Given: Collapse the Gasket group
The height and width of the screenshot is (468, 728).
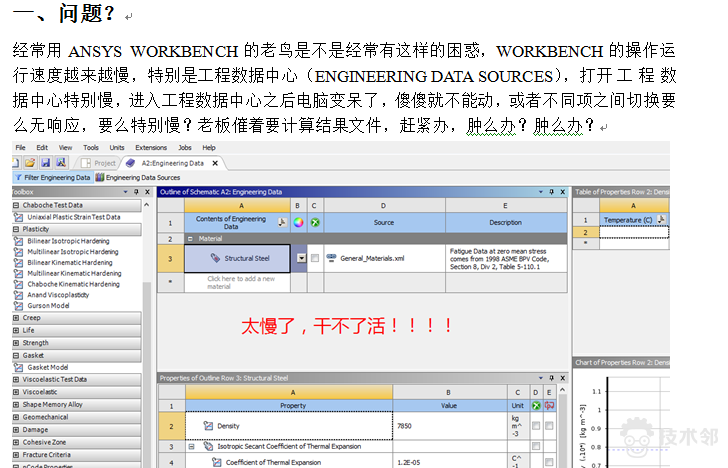Looking at the screenshot, I should pos(16,355).
